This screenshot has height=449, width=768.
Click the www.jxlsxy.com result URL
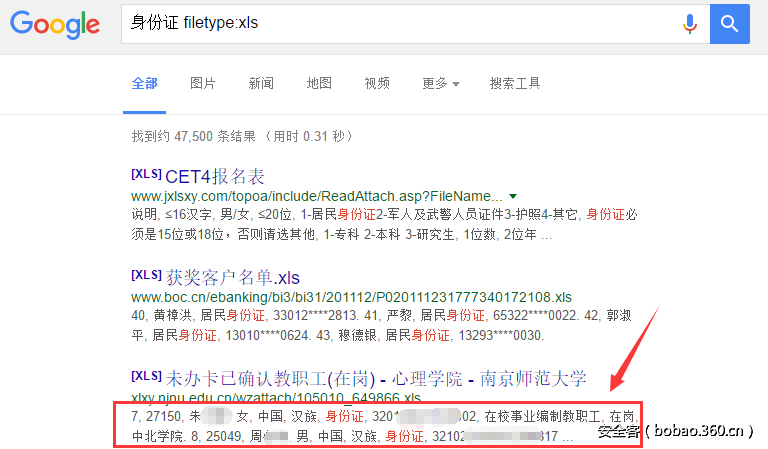click(x=316, y=196)
